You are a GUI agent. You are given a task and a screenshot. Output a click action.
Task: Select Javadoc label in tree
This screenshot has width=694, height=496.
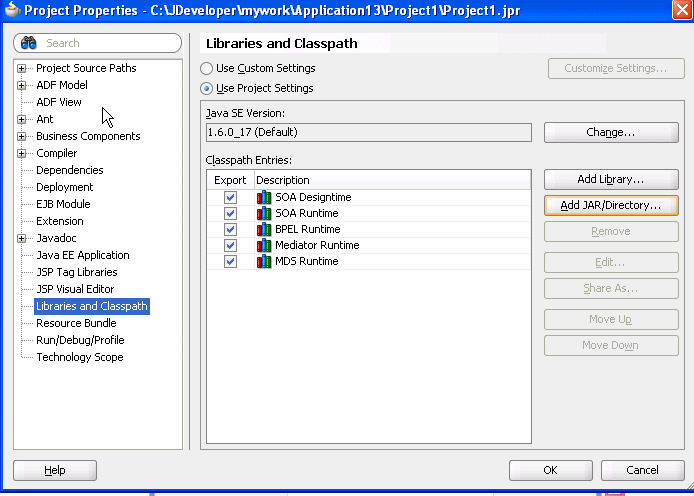[56, 238]
